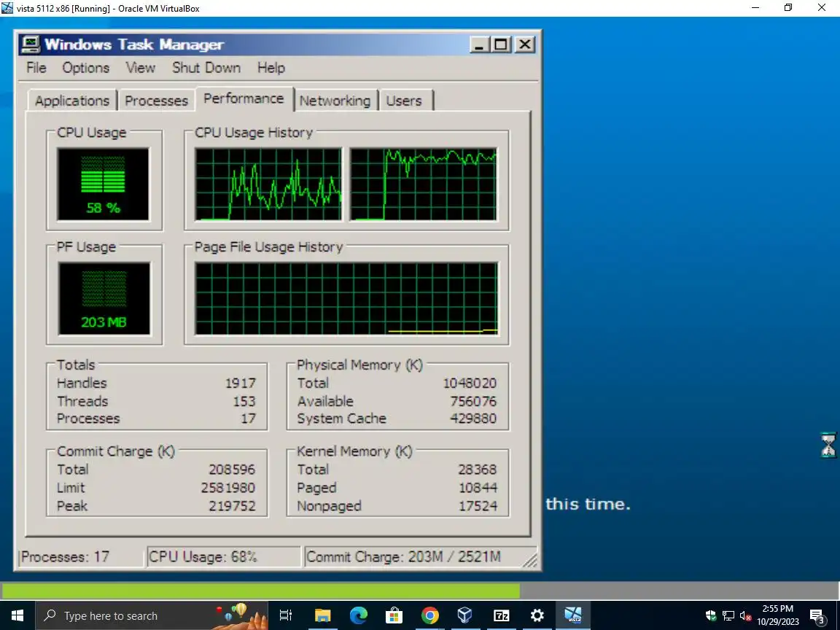Viewport: 840px width, 630px height.
Task: Click the muted volume tray icon
Action: pyautogui.click(x=745, y=615)
